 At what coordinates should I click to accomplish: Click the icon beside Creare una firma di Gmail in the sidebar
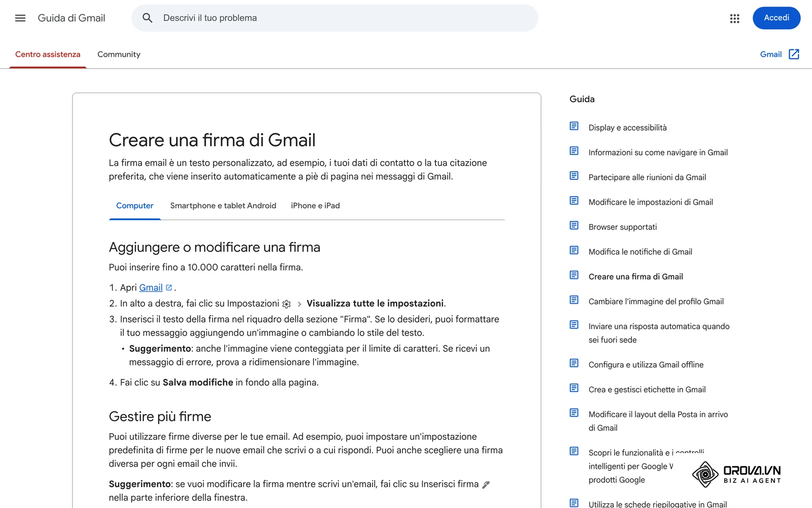(574, 275)
